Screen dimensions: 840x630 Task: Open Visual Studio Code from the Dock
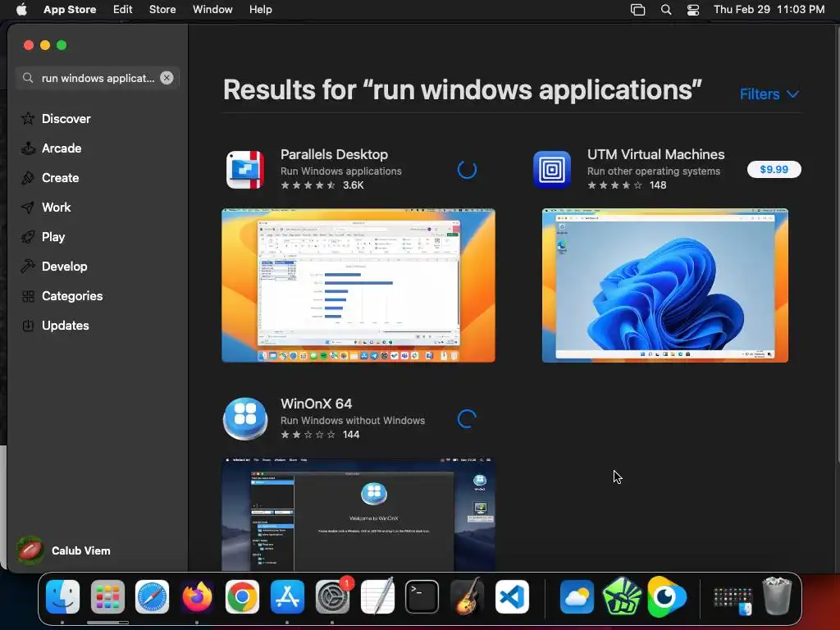point(512,597)
